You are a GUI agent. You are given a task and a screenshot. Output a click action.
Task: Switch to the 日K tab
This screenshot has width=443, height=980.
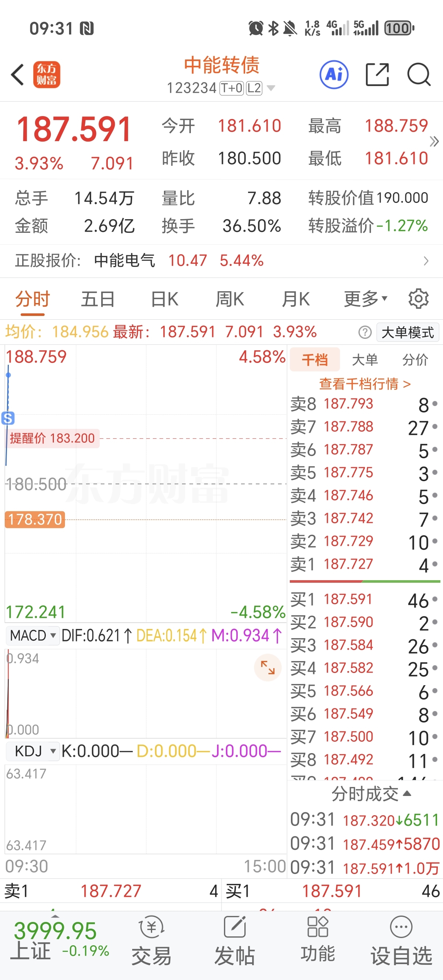point(164,299)
